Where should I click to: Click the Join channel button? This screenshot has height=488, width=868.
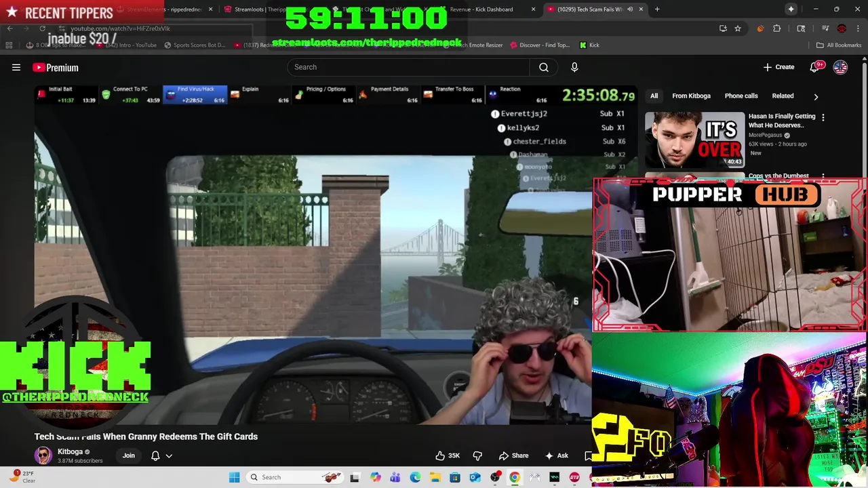[x=128, y=455]
